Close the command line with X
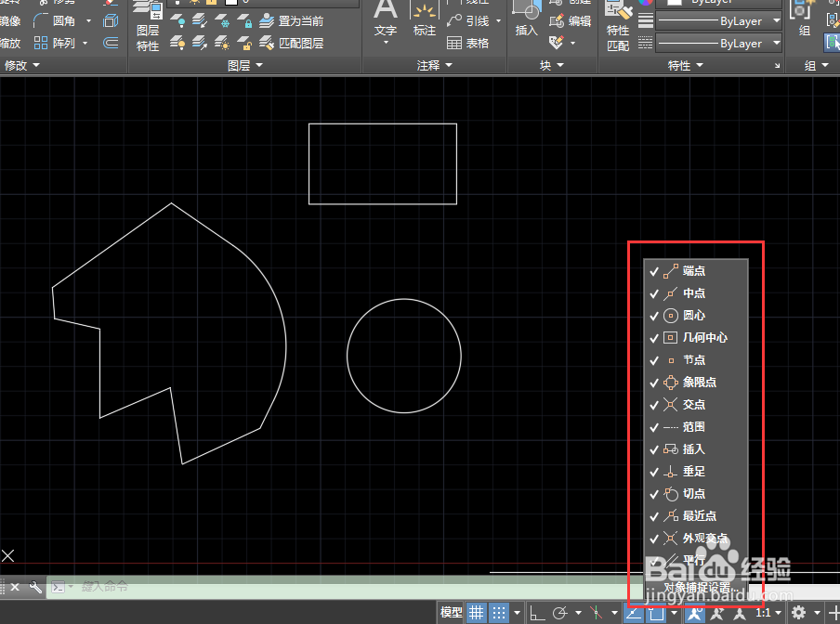 (15, 587)
